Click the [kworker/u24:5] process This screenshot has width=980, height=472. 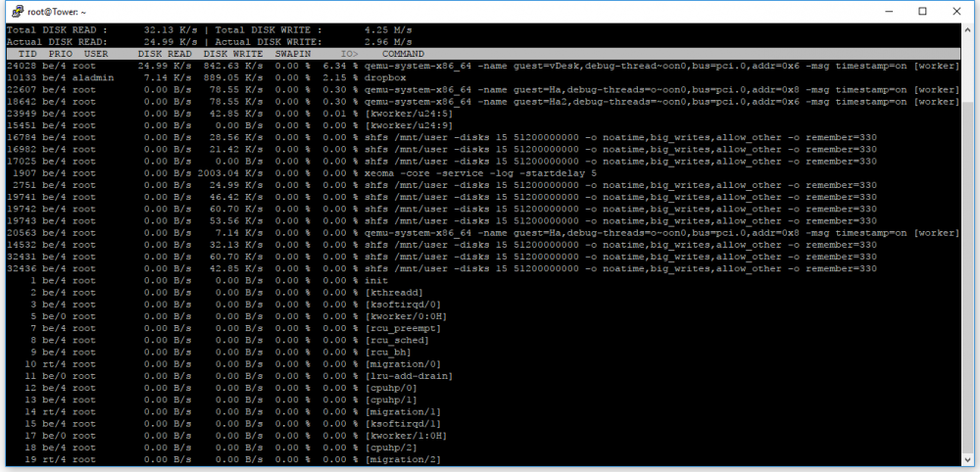click(408, 114)
